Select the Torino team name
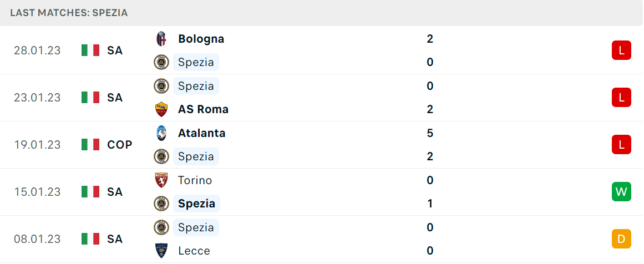 pos(195,180)
